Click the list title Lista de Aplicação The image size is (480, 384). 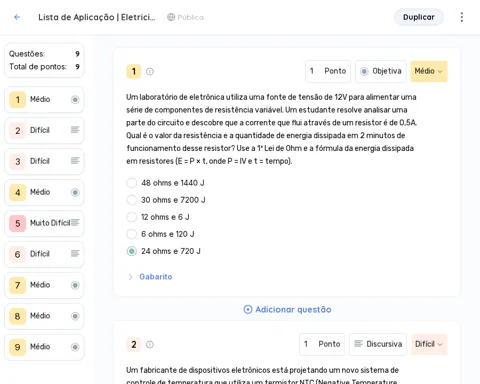pyautogui.click(x=97, y=17)
